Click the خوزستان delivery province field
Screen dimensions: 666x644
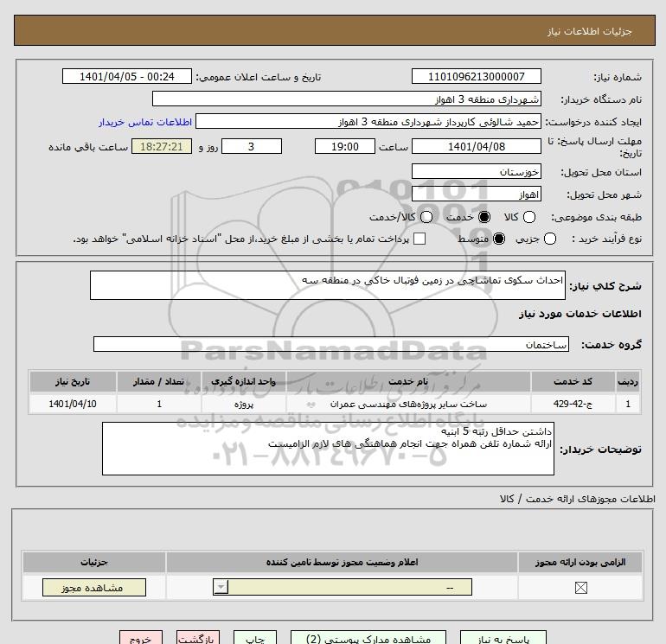[476, 171]
